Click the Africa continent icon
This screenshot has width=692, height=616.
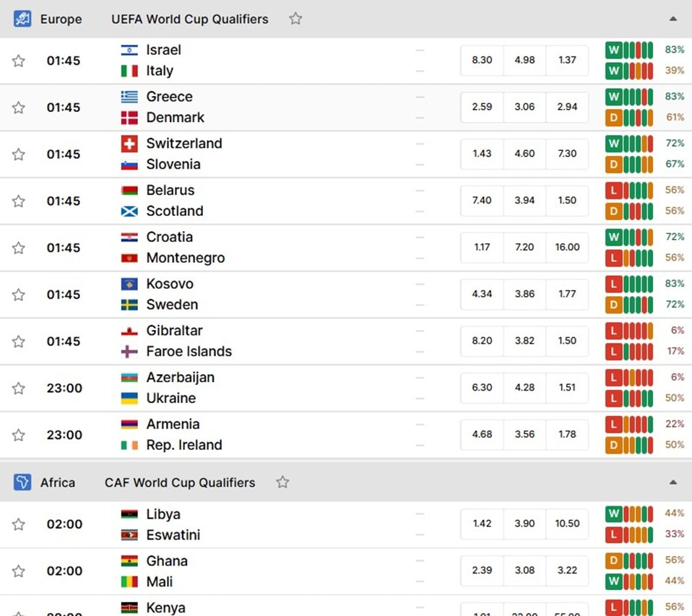[22, 482]
